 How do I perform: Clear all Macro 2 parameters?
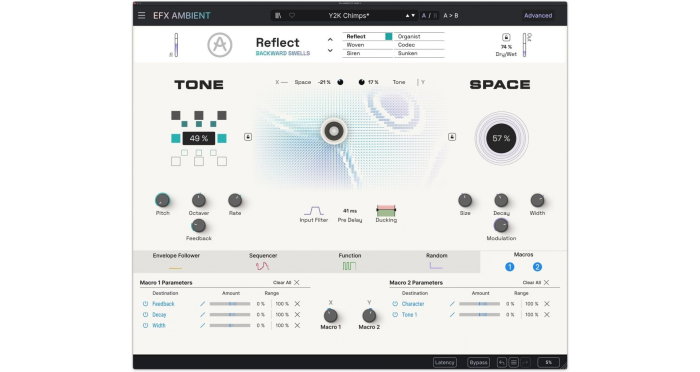pyautogui.click(x=536, y=283)
